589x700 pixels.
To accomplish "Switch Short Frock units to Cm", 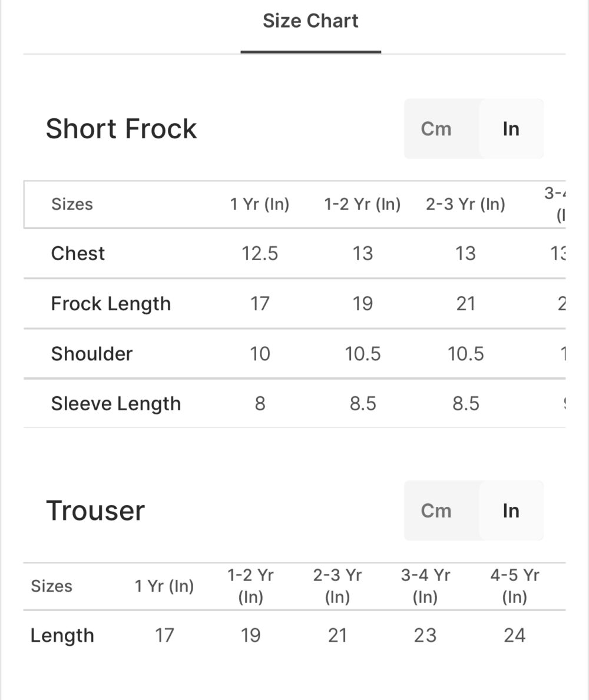I will click(x=436, y=129).
